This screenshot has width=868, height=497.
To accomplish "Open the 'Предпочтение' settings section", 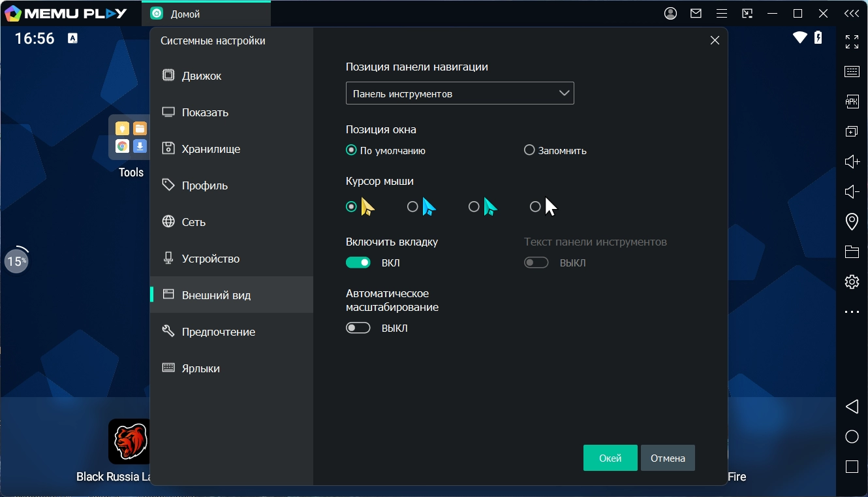I will (x=232, y=332).
